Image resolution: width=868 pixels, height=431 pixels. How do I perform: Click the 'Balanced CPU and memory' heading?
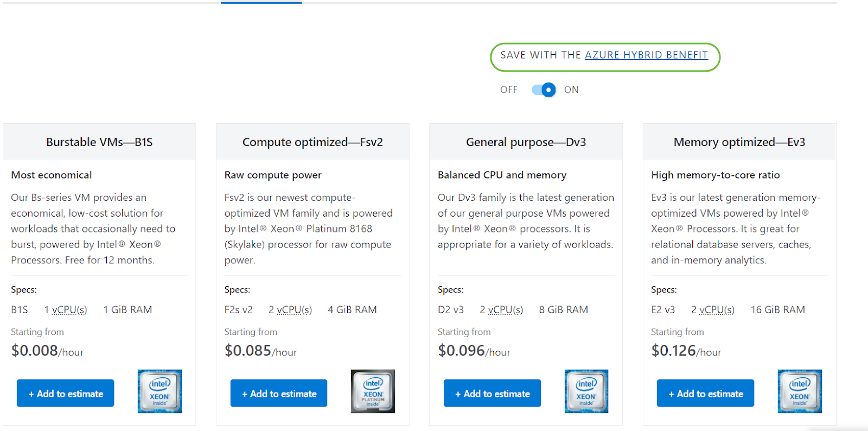[502, 175]
